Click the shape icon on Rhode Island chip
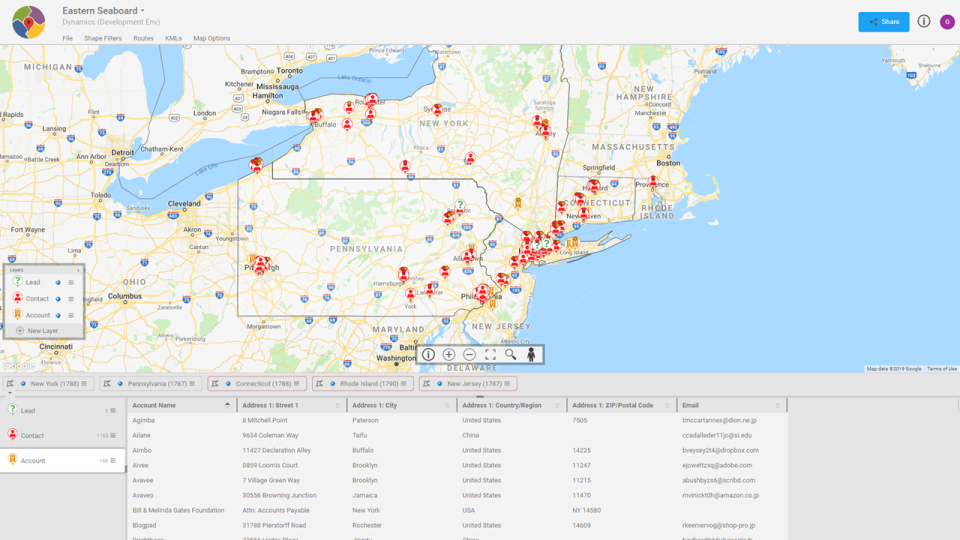The height and width of the screenshot is (540, 960). (x=319, y=384)
